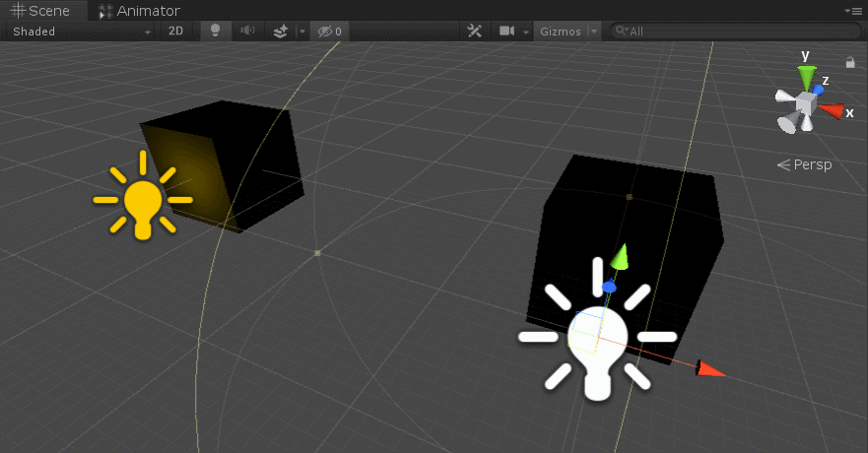
Task: Click the red X axis cone of the orientation gizmo
Action: 834,111
